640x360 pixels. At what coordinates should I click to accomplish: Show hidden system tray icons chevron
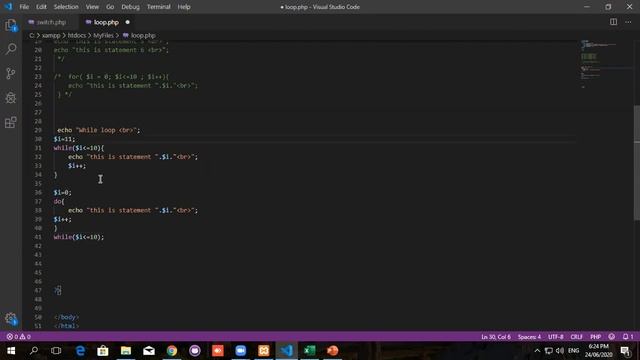(537, 351)
